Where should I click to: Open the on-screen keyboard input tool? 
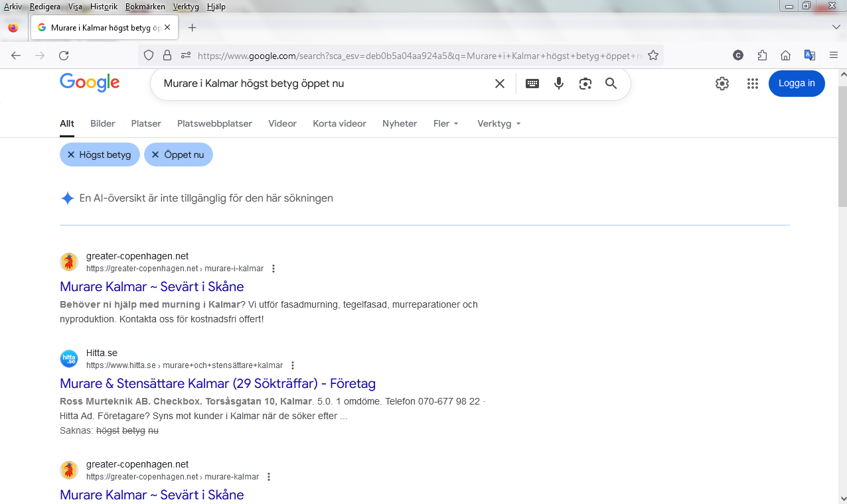pos(532,84)
